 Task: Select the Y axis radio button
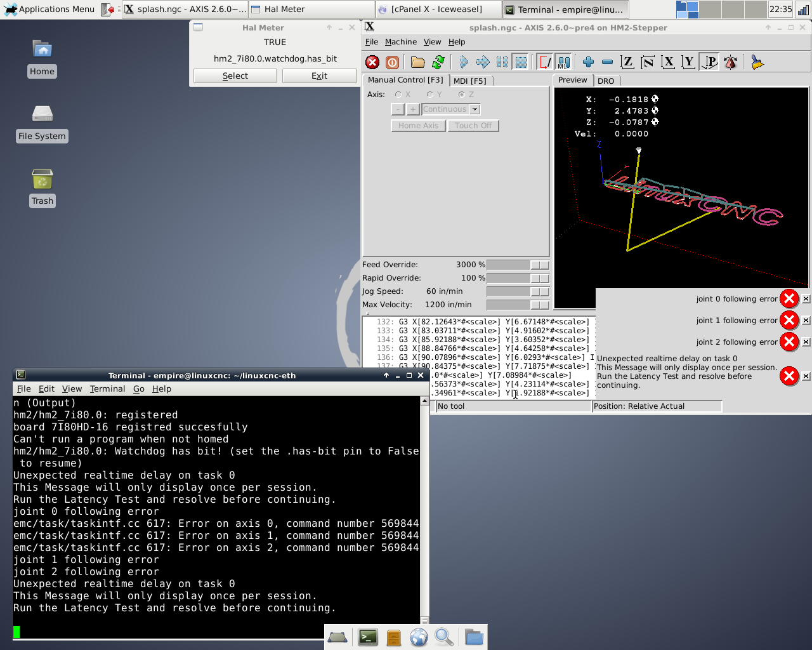430,95
